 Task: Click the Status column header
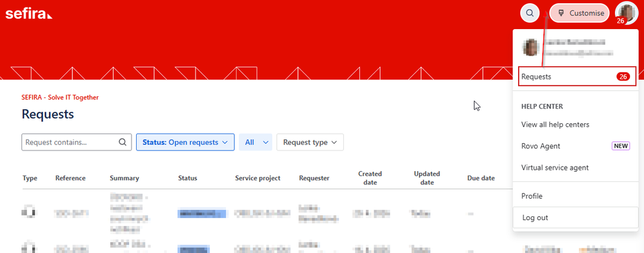point(188,178)
